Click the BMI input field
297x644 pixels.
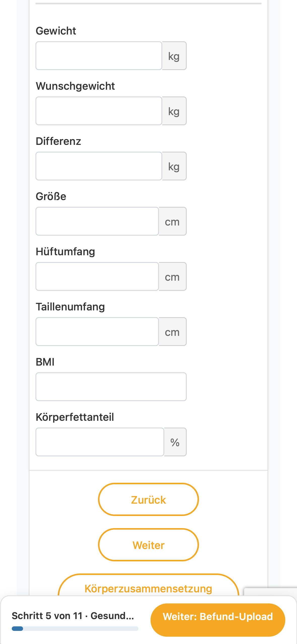(x=111, y=387)
